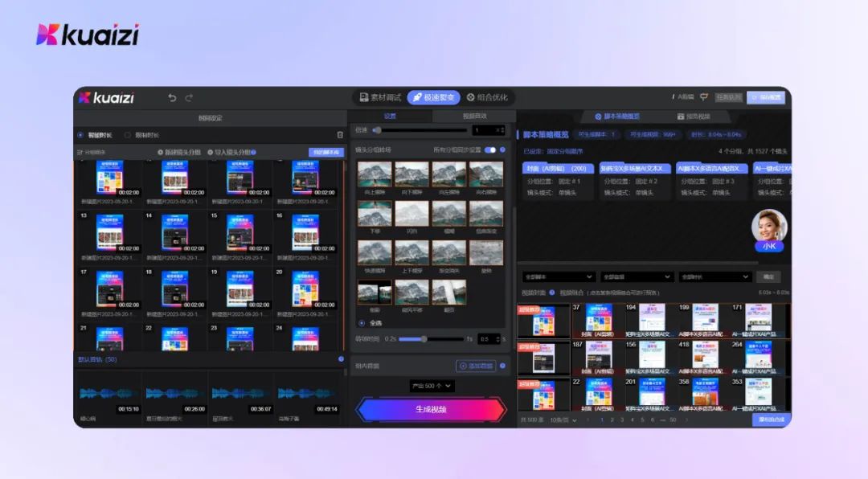Adjust the 转场时间 transition time slider

pyautogui.click(x=431, y=339)
